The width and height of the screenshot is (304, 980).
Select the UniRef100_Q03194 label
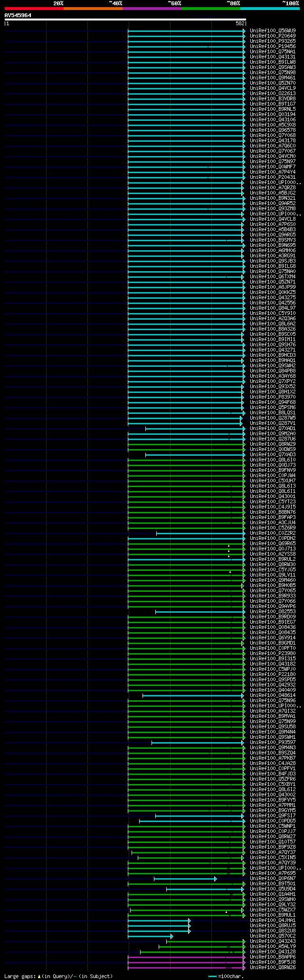[x=273, y=114]
